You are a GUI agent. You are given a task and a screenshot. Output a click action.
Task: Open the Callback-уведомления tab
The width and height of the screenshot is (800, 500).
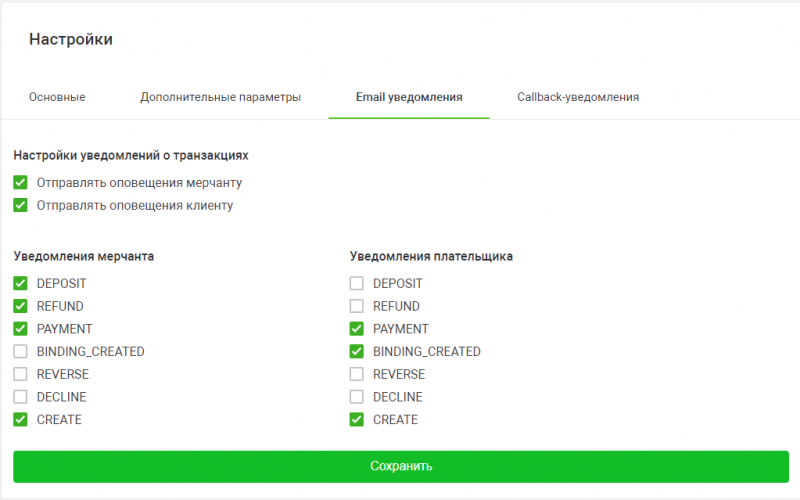(578, 97)
